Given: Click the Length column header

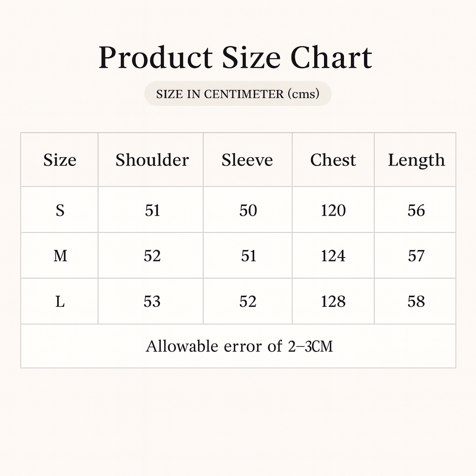Looking at the screenshot, I should (416, 160).
